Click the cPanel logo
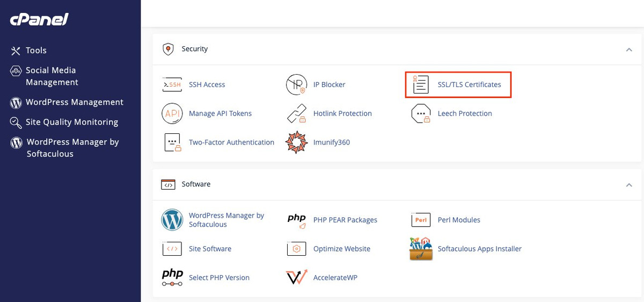The height and width of the screenshot is (302, 644). pyautogui.click(x=39, y=20)
